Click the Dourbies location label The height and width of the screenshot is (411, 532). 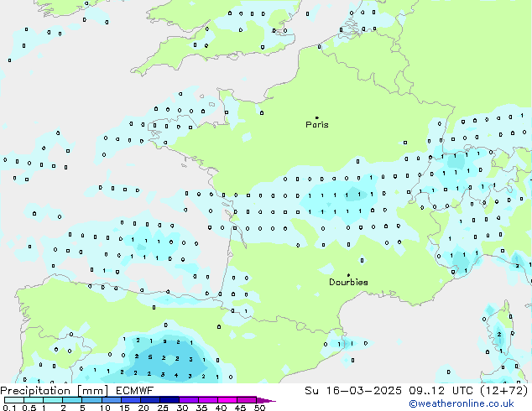(348, 282)
